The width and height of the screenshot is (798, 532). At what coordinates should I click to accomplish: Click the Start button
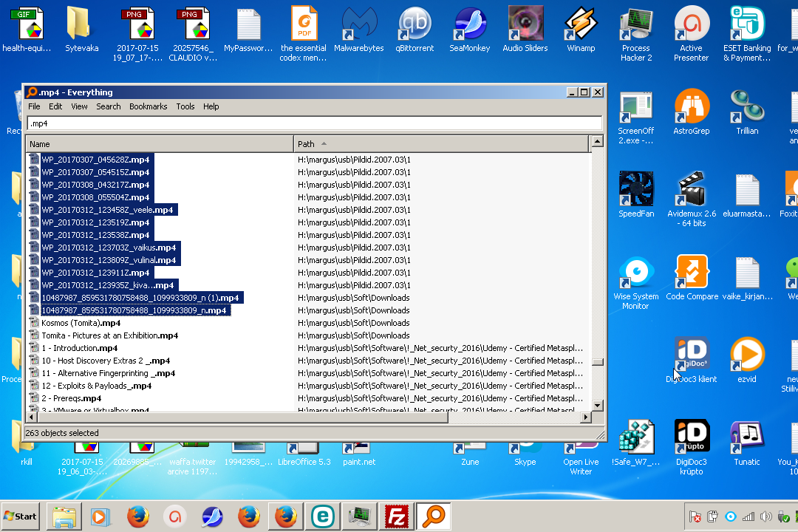[x=21, y=516]
